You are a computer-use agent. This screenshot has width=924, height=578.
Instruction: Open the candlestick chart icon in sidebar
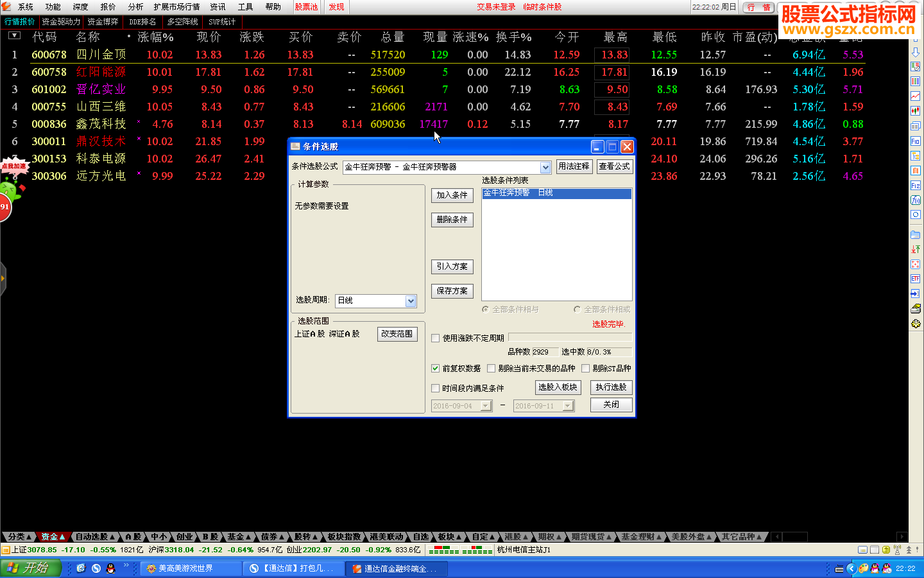click(916, 111)
